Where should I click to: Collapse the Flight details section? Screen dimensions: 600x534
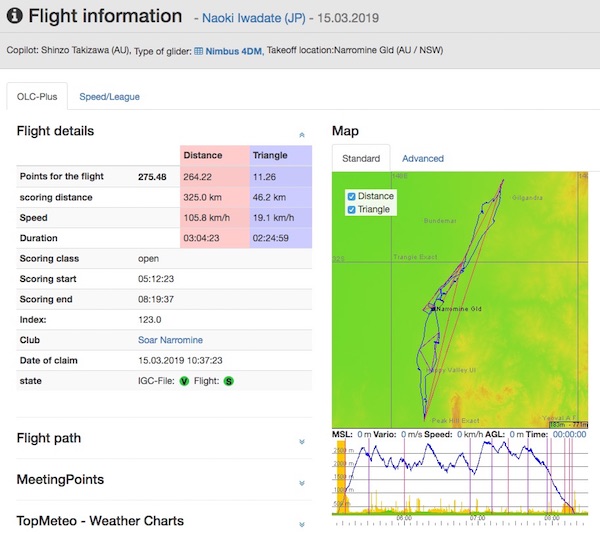pos(302,133)
